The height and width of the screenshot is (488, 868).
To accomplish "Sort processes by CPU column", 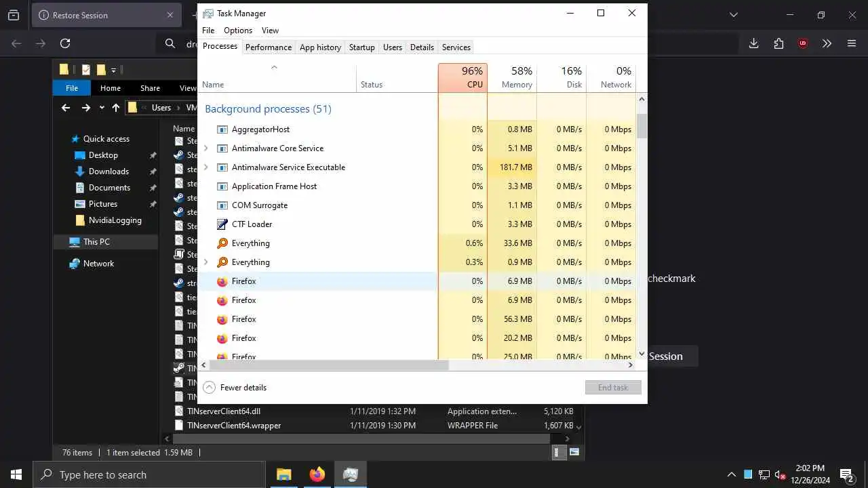I will point(462,78).
